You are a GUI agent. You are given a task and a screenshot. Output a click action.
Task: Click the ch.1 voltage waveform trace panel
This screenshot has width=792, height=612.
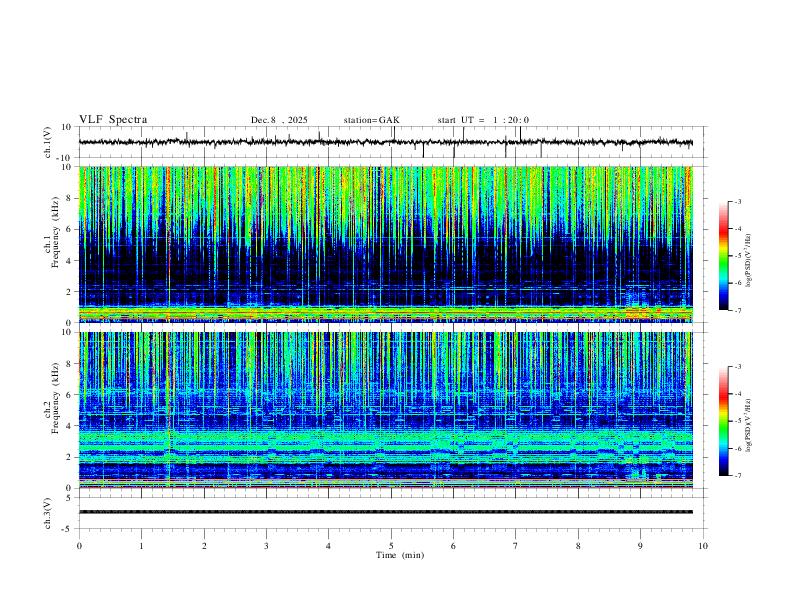[x=393, y=142]
